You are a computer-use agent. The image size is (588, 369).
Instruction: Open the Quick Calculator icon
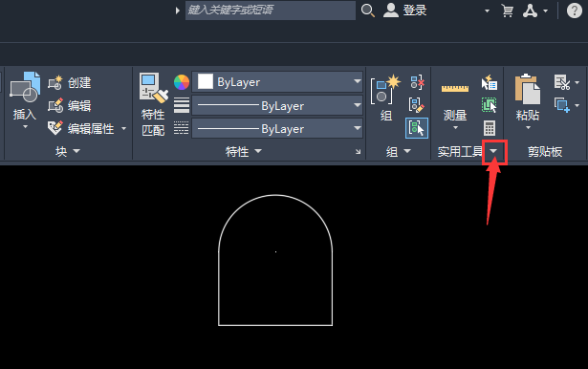[x=490, y=128]
